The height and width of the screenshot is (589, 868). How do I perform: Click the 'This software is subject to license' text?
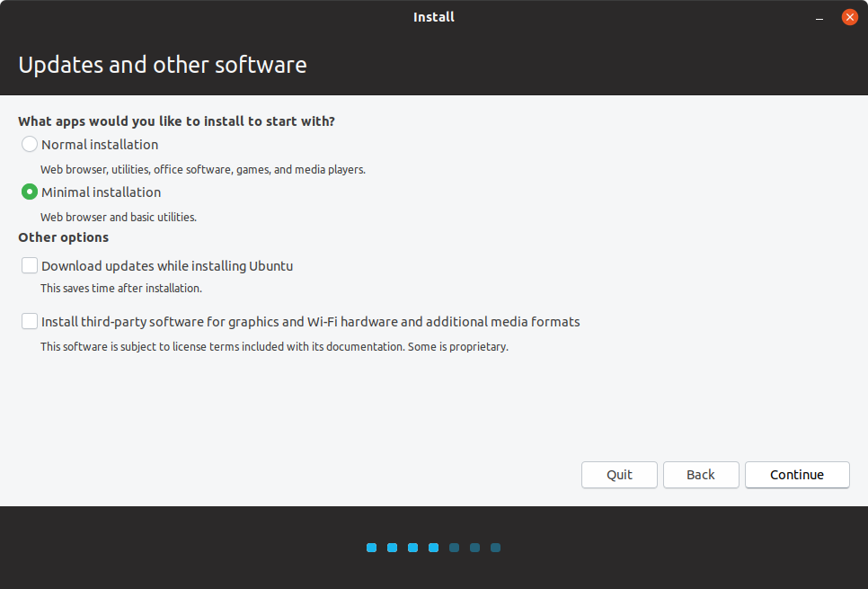[275, 347]
